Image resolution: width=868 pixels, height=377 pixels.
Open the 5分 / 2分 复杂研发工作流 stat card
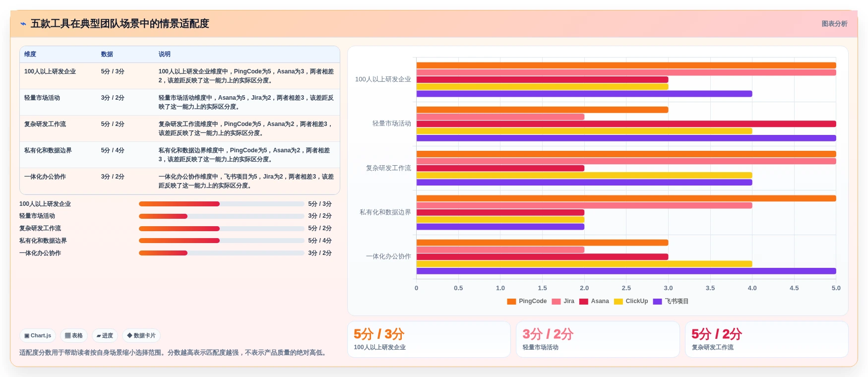[767, 339]
